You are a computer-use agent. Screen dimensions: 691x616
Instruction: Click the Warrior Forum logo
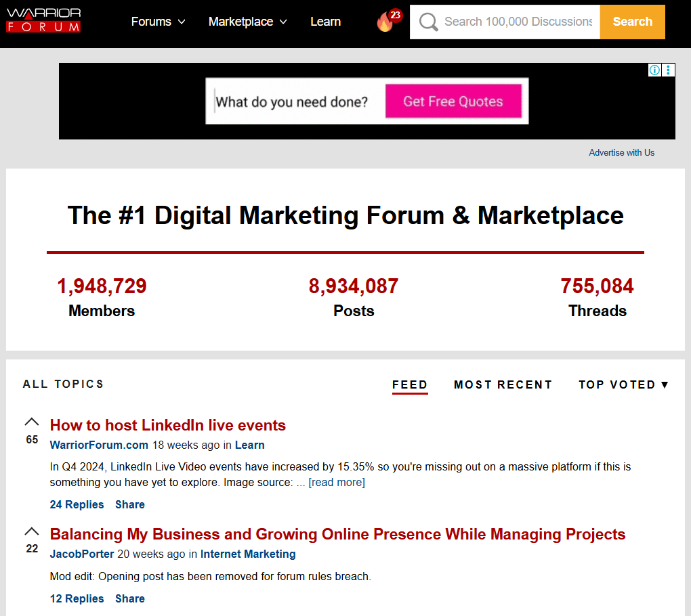coord(43,20)
